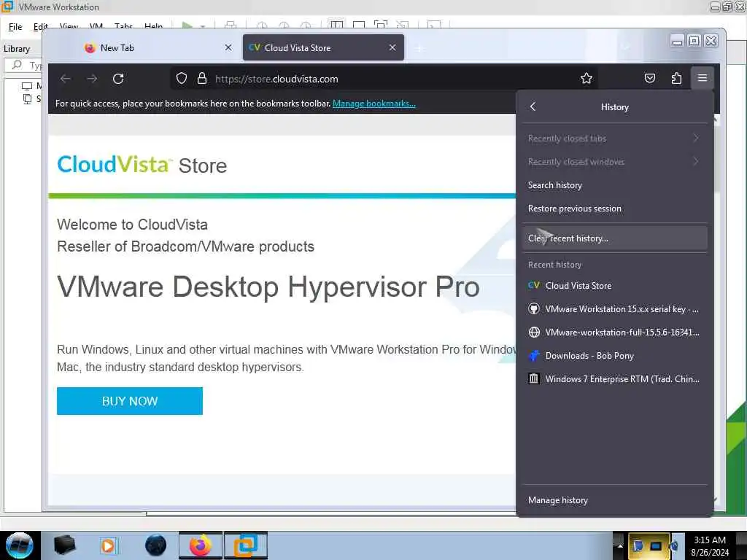This screenshot has height=560, width=747.
Task: Open Downloads - Bob Pony history entry
Action: (x=614, y=356)
